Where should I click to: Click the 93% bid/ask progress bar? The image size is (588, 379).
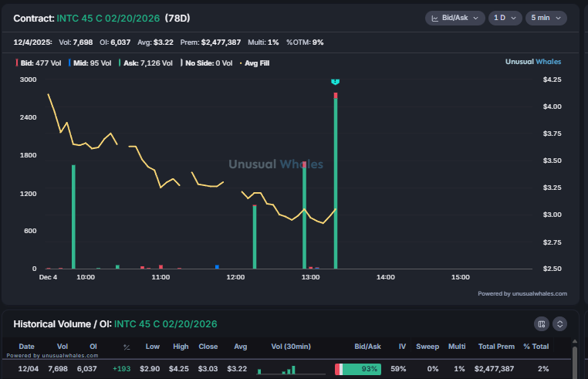358,369
